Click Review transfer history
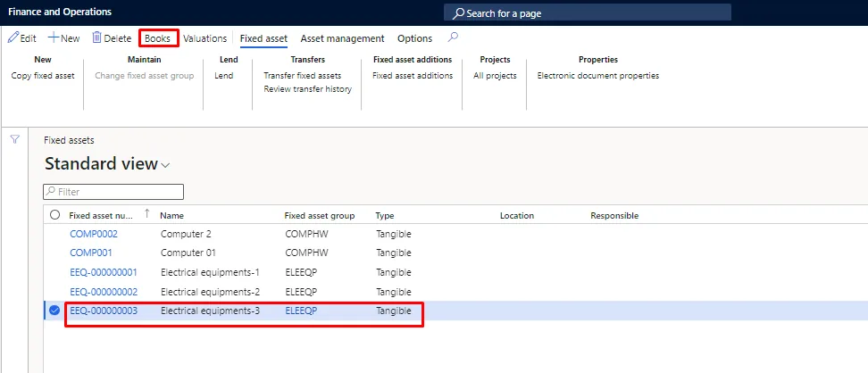Image resolution: width=868 pixels, height=373 pixels. pyautogui.click(x=307, y=89)
